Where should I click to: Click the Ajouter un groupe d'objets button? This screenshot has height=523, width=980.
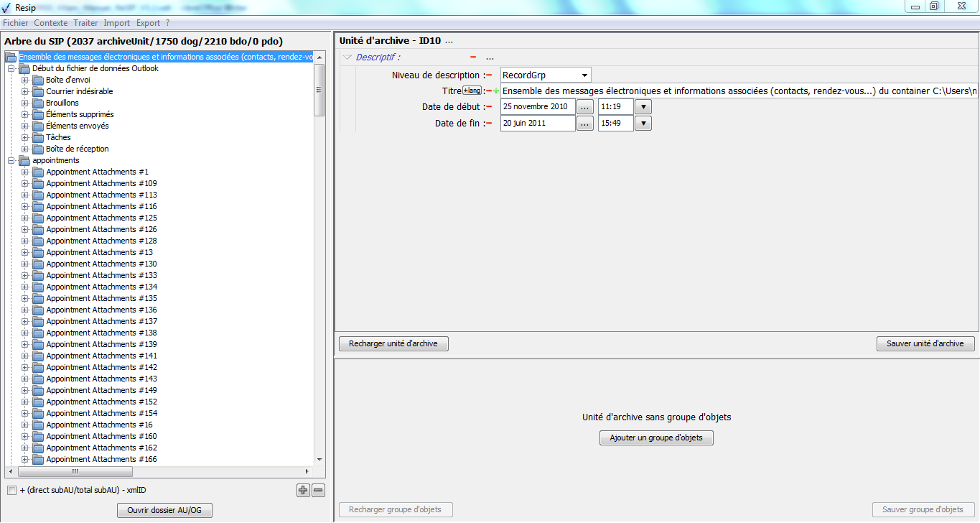(656, 438)
